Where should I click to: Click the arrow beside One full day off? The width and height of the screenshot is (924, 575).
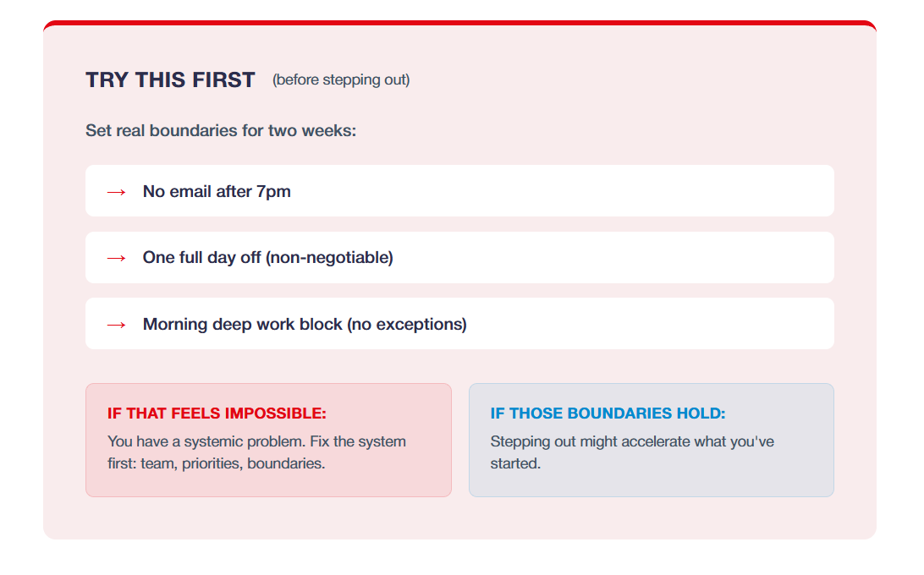pos(116,258)
